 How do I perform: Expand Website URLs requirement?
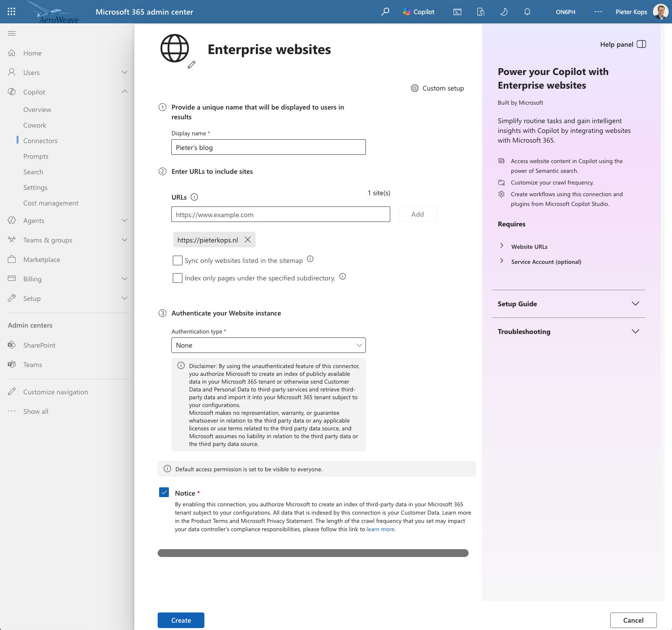pos(502,246)
